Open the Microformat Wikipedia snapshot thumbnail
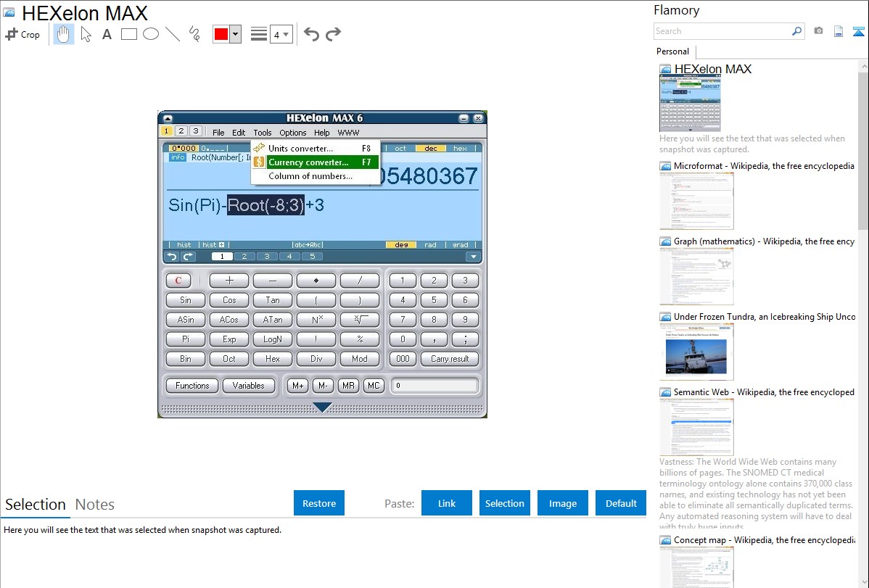The height and width of the screenshot is (588, 869). (696, 201)
